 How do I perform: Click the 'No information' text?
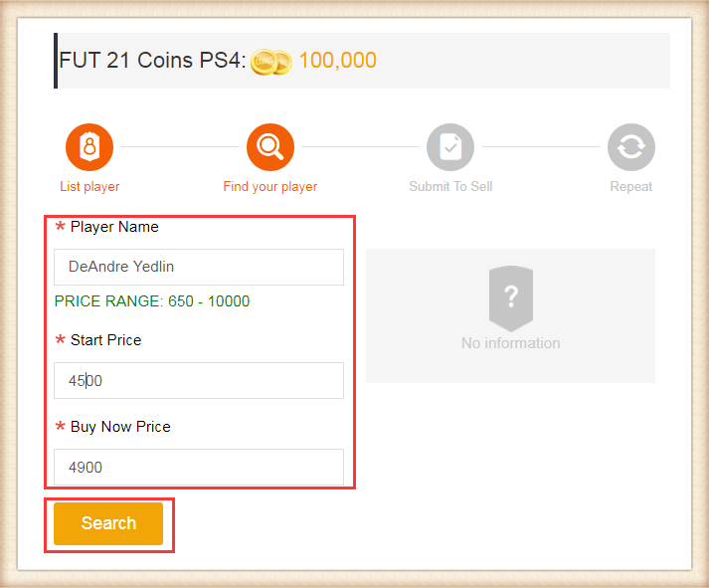point(511,343)
